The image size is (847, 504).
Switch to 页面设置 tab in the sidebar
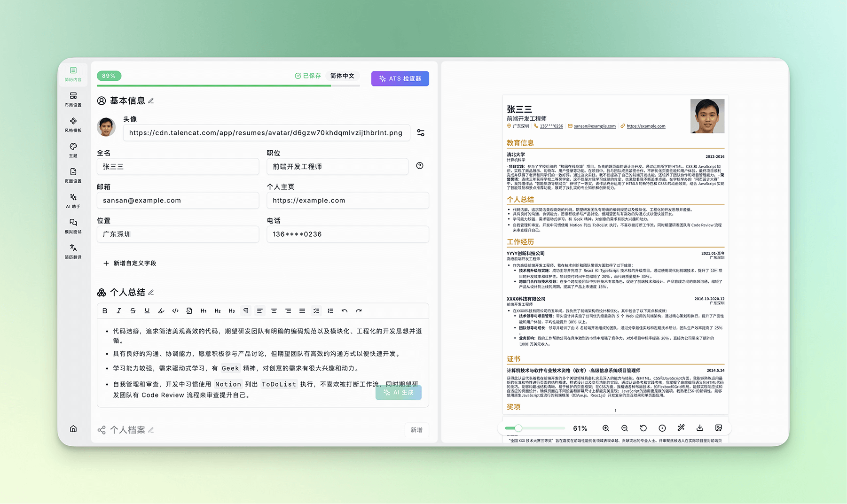(73, 175)
